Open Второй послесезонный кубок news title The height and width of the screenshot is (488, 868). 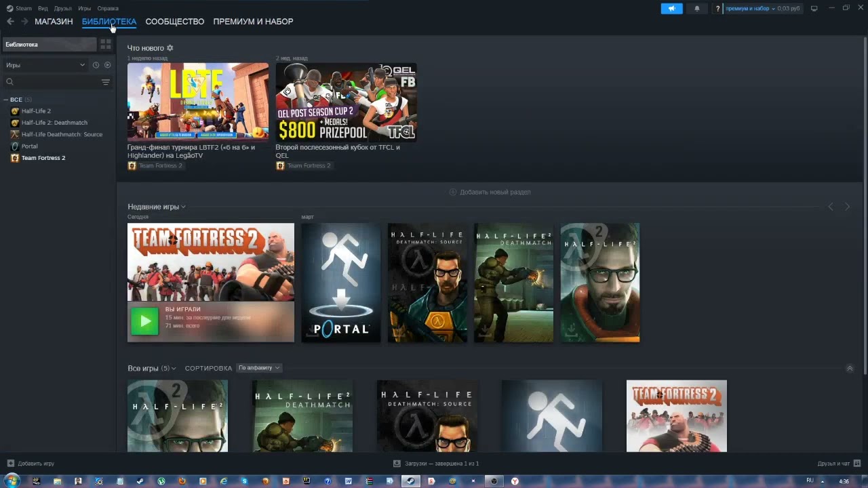(338, 151)
